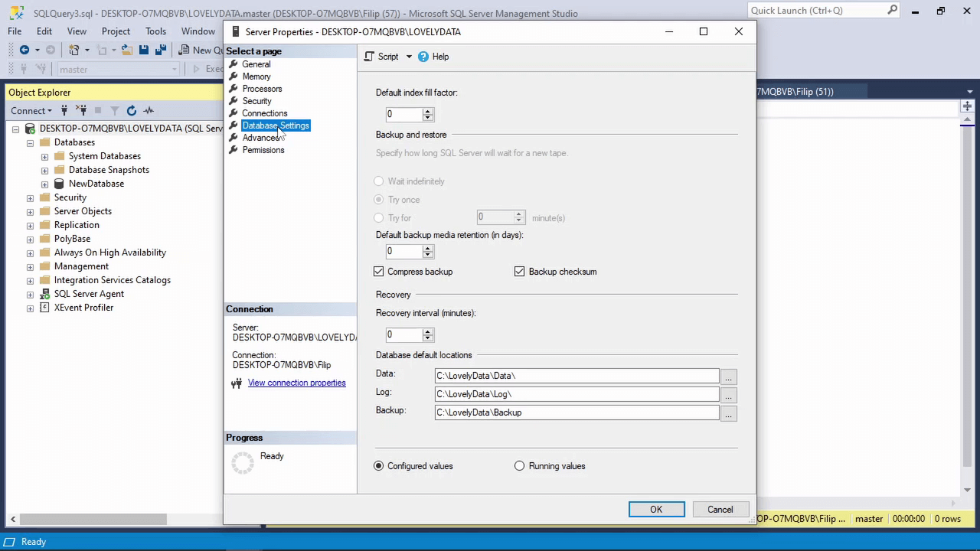Viewport: 980px width, 551px height.
Task: Click the Server Properties title bar icon
Action: [x=235, y=32]
